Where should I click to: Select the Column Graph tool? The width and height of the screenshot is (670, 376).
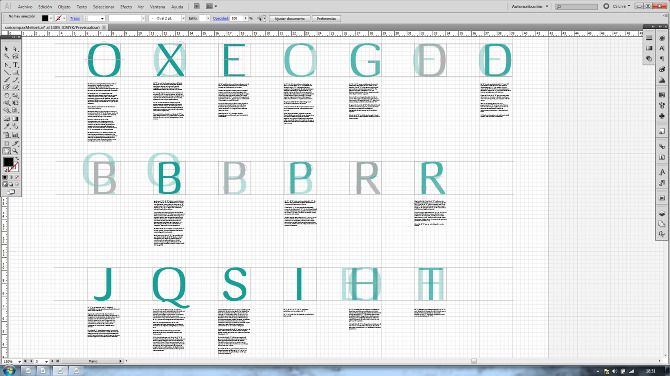(x=15, y=135)
